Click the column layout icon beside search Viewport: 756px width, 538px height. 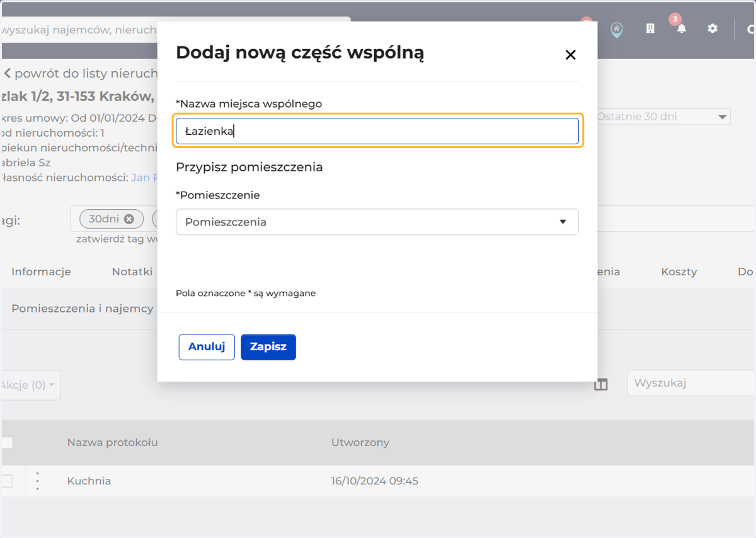tap(601, 384)
